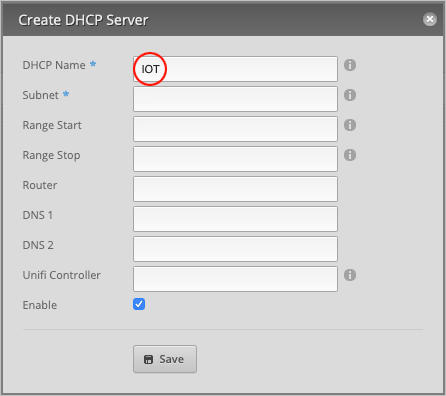Click the DNS 1 label text

(38, 215)
